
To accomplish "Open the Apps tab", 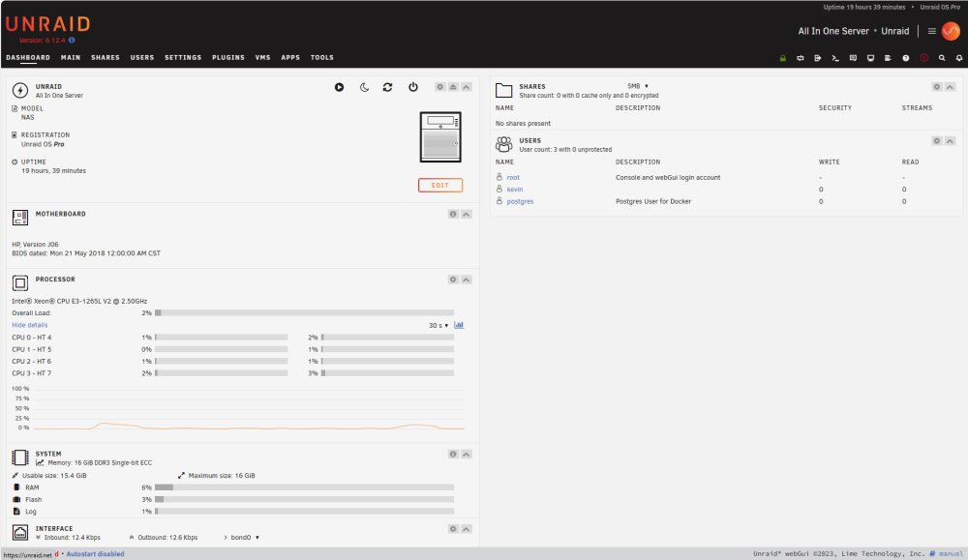I will point(290,57).
